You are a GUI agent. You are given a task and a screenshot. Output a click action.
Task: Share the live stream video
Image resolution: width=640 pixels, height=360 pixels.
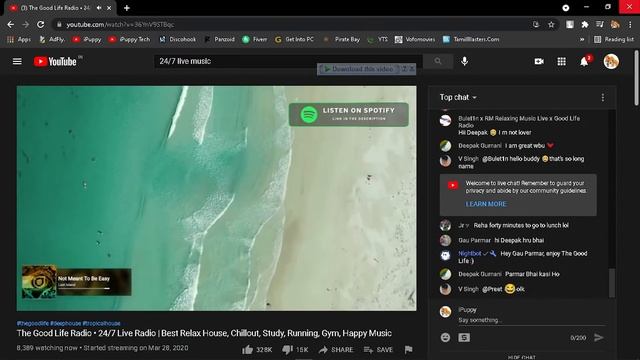pos(336,350)
